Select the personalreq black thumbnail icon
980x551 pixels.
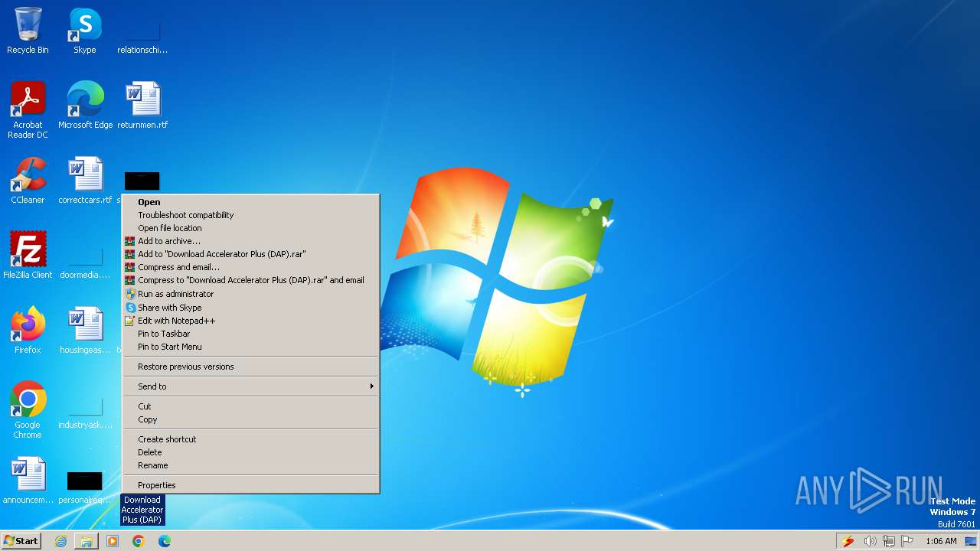(85, 488)
